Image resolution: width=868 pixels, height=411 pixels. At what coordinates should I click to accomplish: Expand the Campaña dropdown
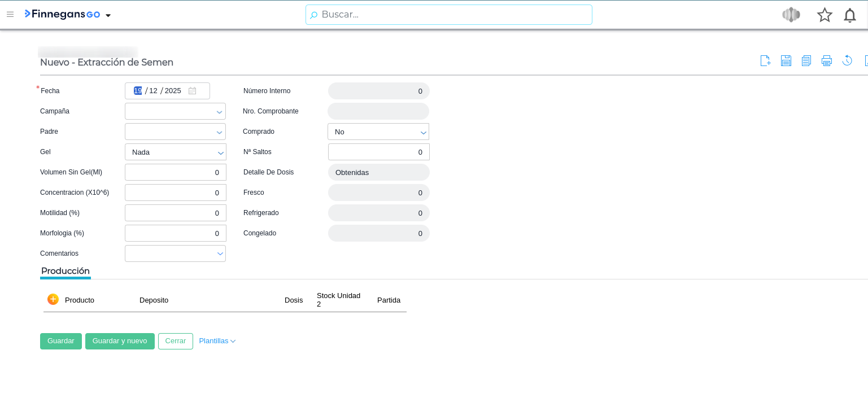coord(219,112)
